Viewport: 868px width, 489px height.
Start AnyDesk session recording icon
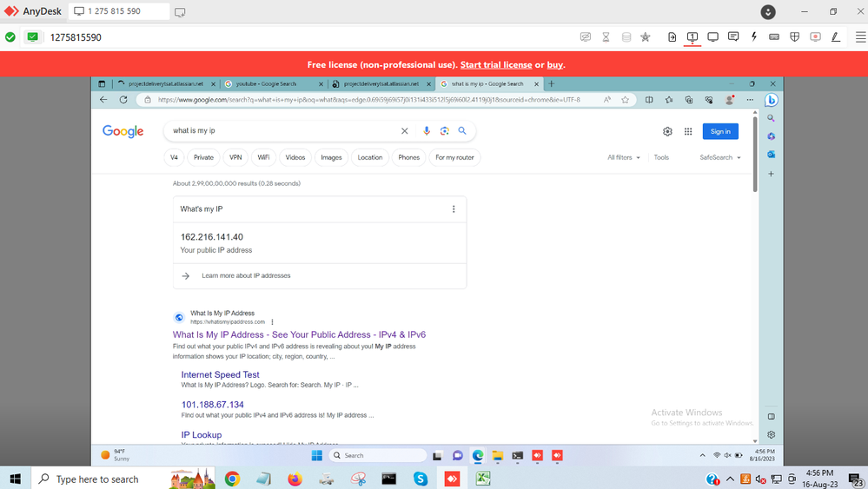click(x=815, y=37)
